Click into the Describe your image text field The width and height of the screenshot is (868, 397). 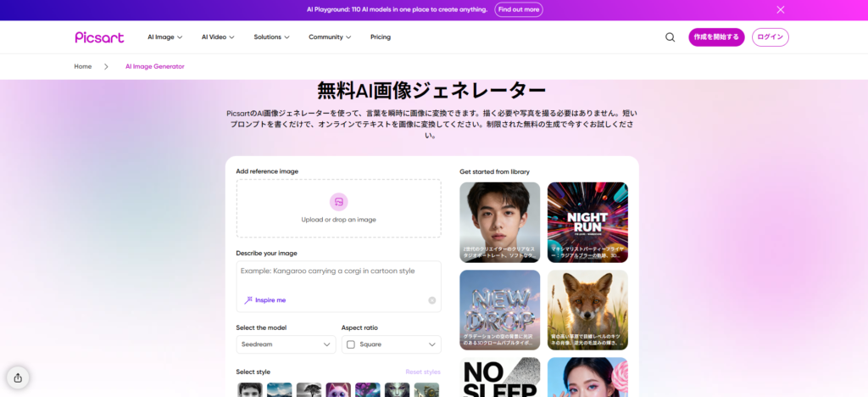338,277
